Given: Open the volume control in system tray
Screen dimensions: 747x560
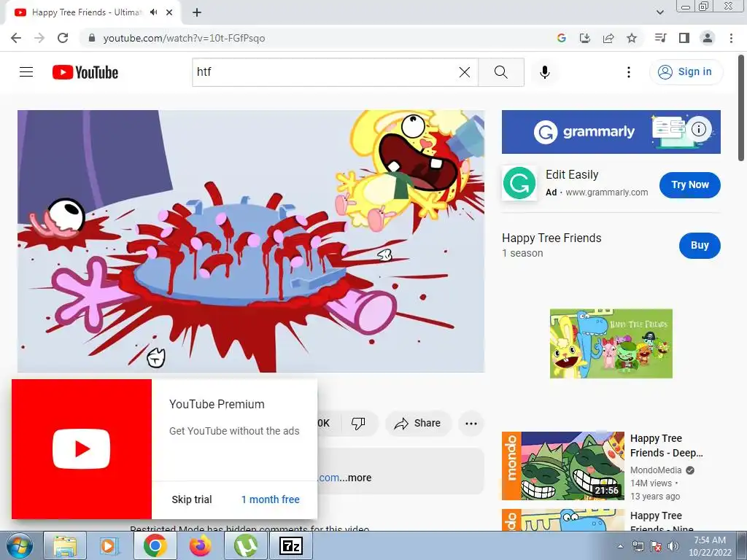Looking at the screenshot, I should click(x=673, y=546).
